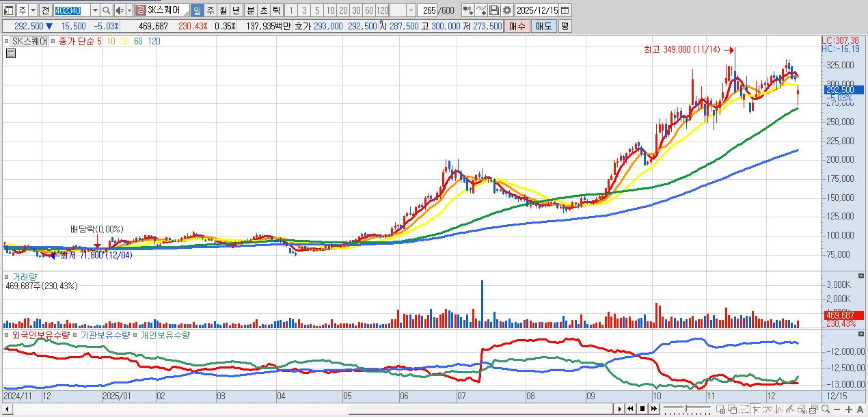Click the moving-average lines icon at bottom

(768, 409)
